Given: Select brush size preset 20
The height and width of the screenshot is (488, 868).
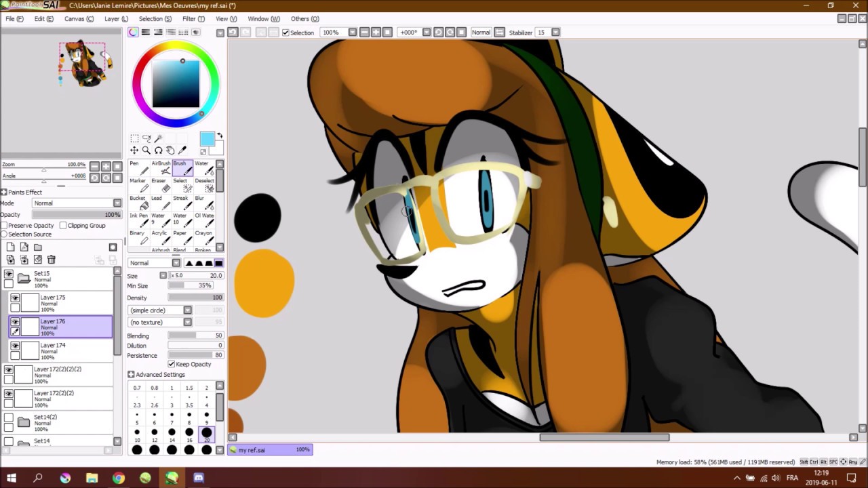Looking at the screenshot, I should [x=207, y=434].
